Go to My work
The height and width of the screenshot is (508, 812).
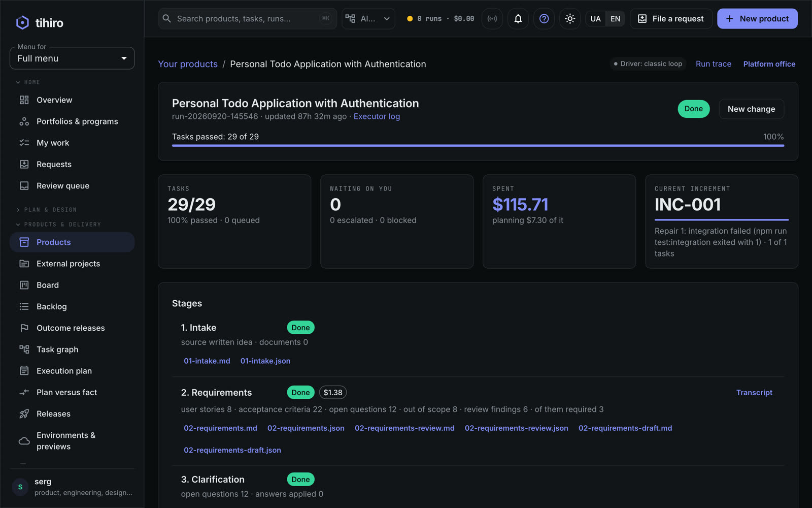[72, 143]
